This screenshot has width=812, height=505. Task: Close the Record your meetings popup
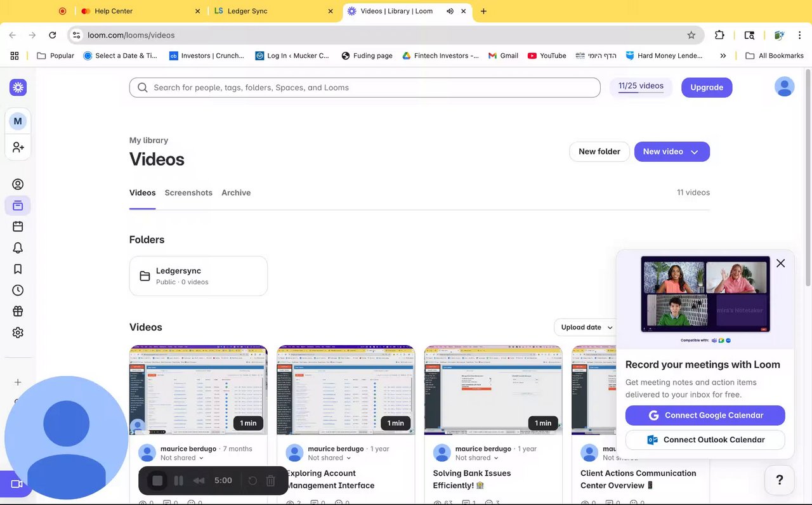780,263
